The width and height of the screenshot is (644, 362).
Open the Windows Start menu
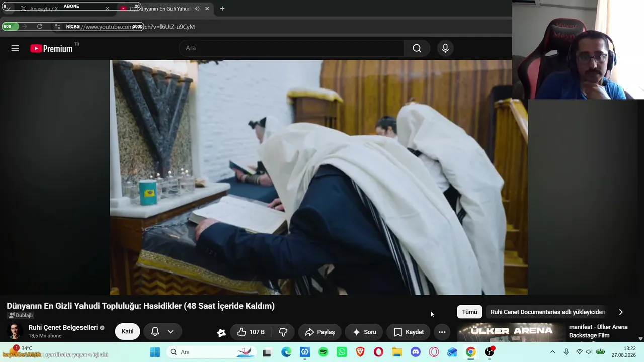tap(155, 352)
